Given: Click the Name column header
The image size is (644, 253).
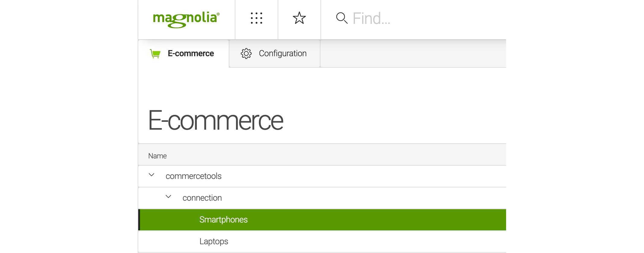Looking at the screenshot, I should (x=157, y=156).
